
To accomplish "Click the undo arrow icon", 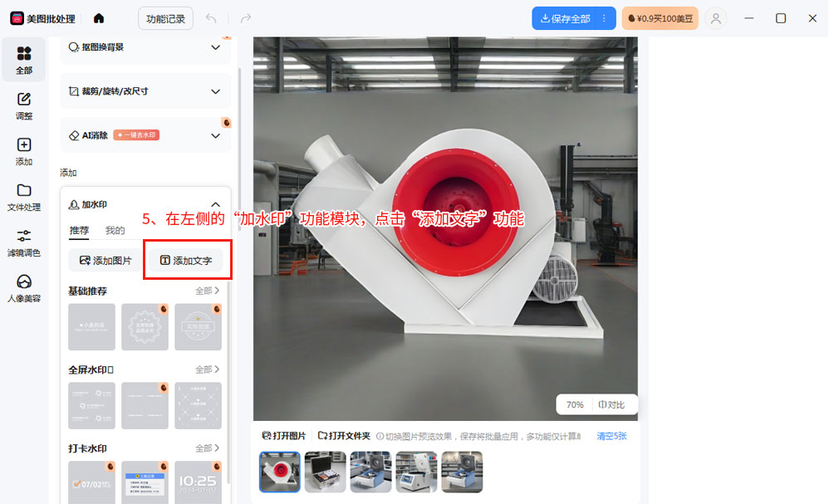I will click(212, 18).
